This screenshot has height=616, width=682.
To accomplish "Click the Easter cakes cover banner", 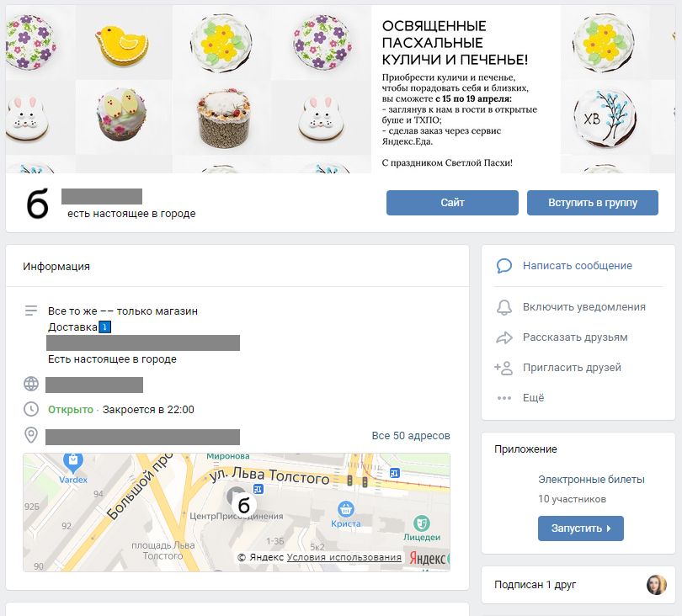I will pyautogui.click(x=340, y=89).
